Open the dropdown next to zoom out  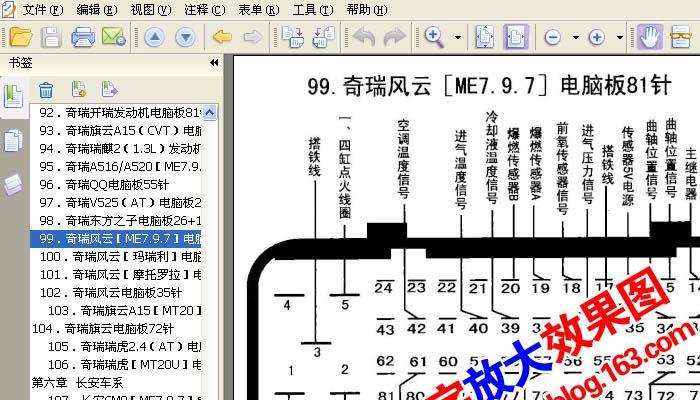576,38
